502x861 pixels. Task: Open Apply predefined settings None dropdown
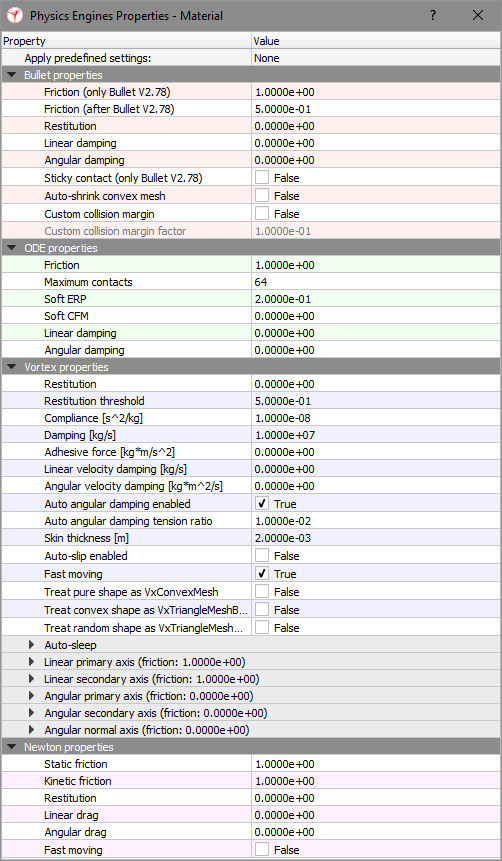click(376, 58)
